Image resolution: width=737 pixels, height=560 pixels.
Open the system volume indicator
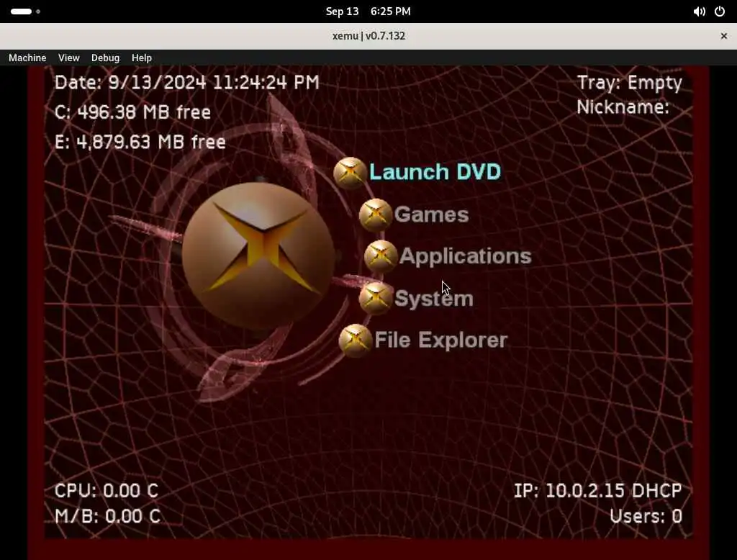pyautogui.click(x=699, y=12)
